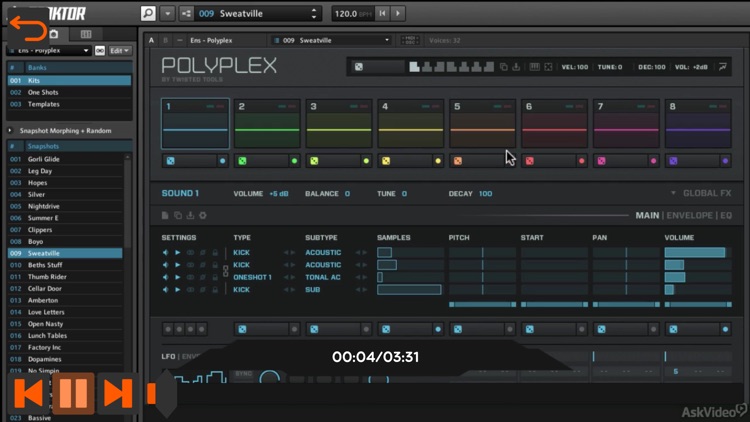Viewport: 750px width, 422px height.
Task: Select drum pad 5
Action: [x=482, y=123]
